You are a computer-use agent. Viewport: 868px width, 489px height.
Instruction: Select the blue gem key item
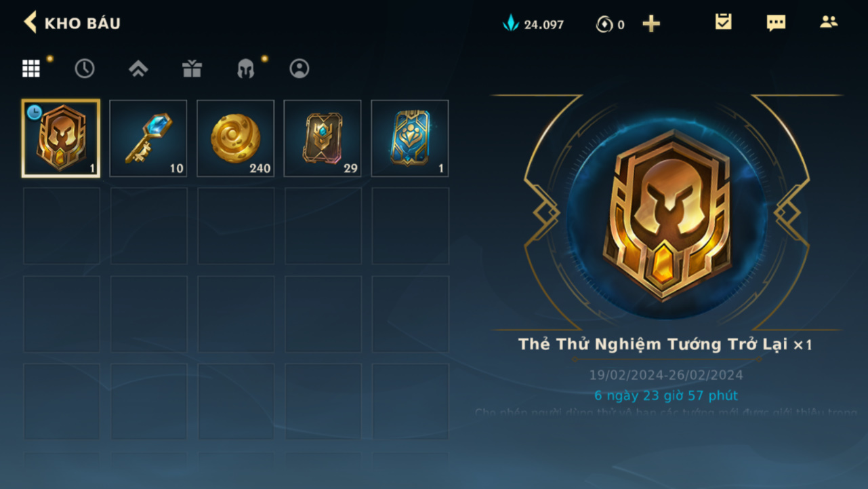pos(148,138)
